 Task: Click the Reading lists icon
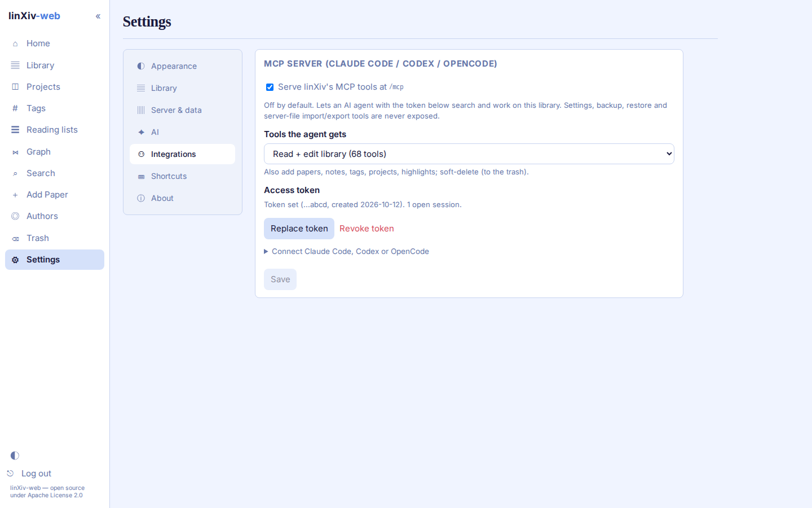15,130
